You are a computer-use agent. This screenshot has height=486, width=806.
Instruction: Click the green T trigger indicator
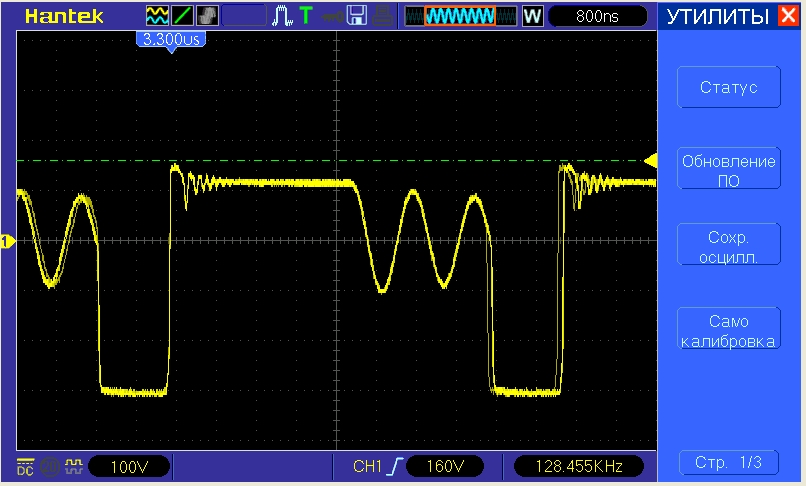click(x=305, y=16)
